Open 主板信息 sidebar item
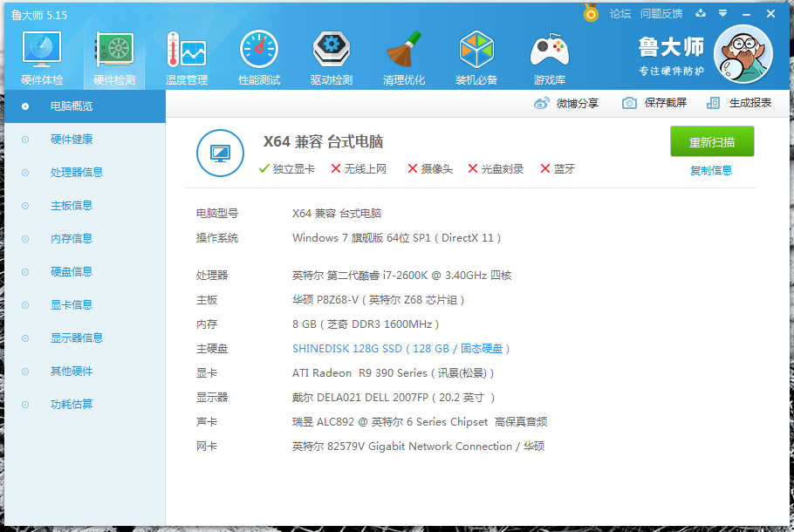This screenshot has height=532, width=794. coord(85,206)
